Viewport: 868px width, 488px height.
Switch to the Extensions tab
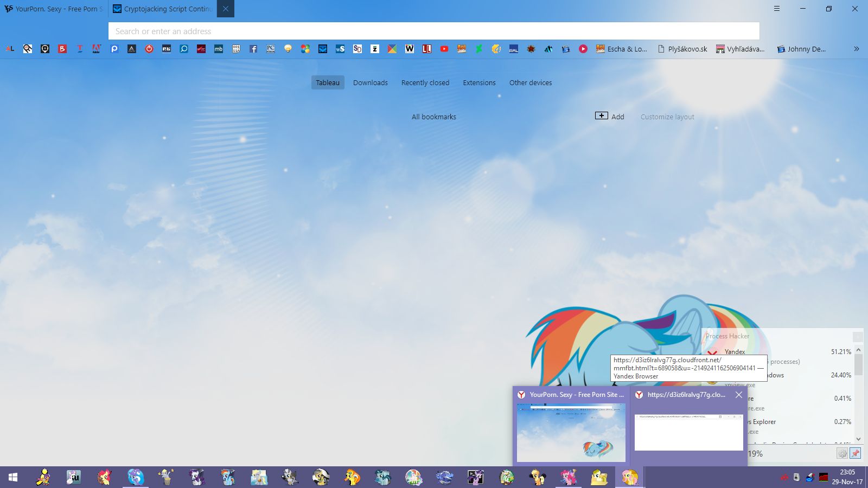point(479,82)
